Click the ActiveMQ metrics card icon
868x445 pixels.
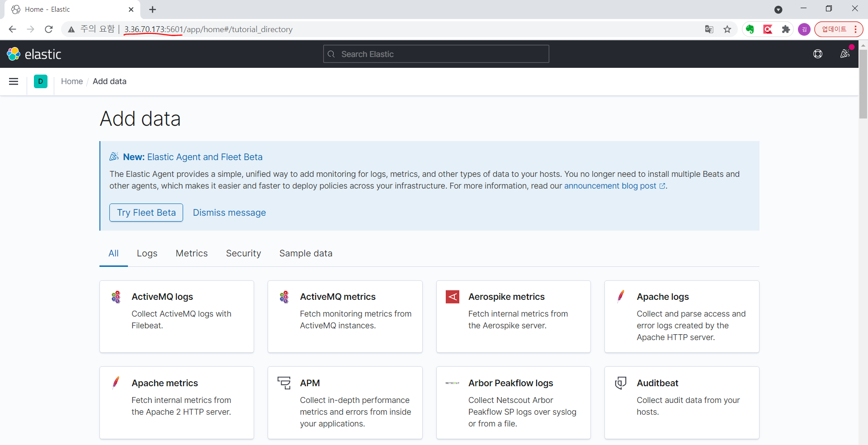tap(284, 297)
